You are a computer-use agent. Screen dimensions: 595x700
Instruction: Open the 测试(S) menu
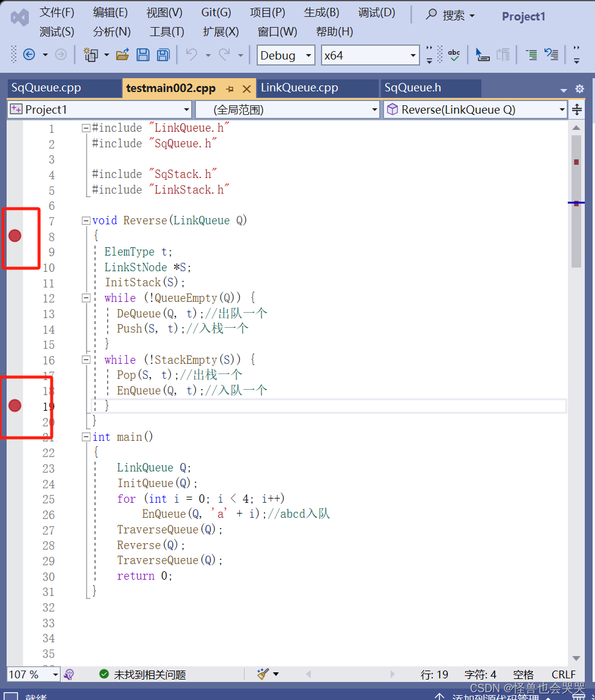coord(56,32)
